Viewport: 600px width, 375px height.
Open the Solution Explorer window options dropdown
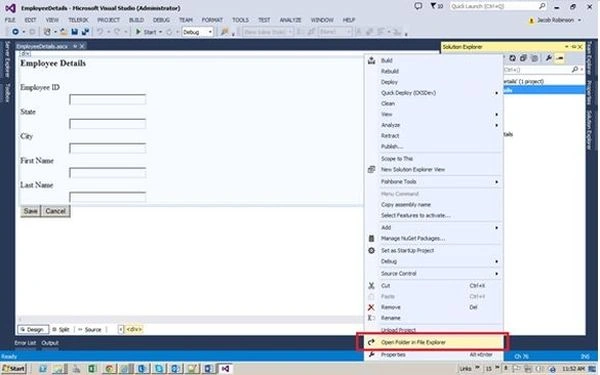(x=567, y=47)
